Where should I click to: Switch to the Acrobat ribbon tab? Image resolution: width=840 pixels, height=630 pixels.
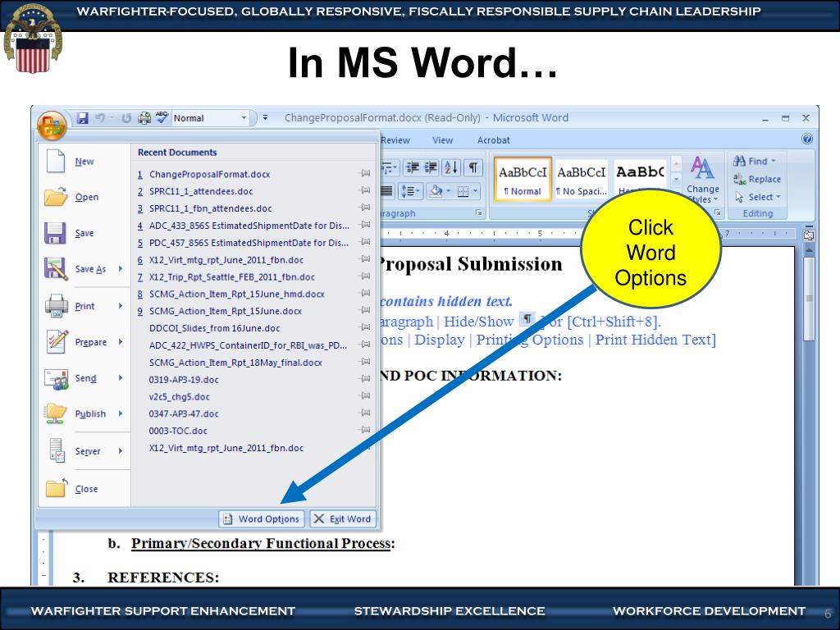tap(493, 140)
